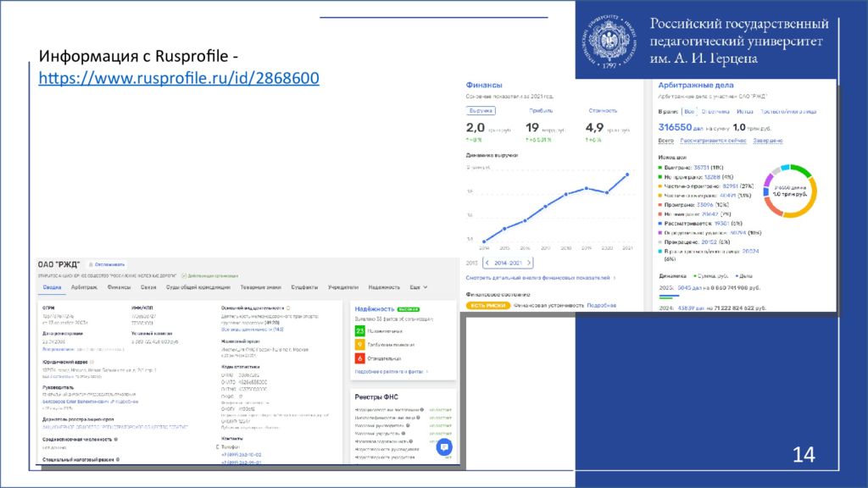Click the Арбитражные дела heading
The image size is (868, 488).
click(696, 86)
